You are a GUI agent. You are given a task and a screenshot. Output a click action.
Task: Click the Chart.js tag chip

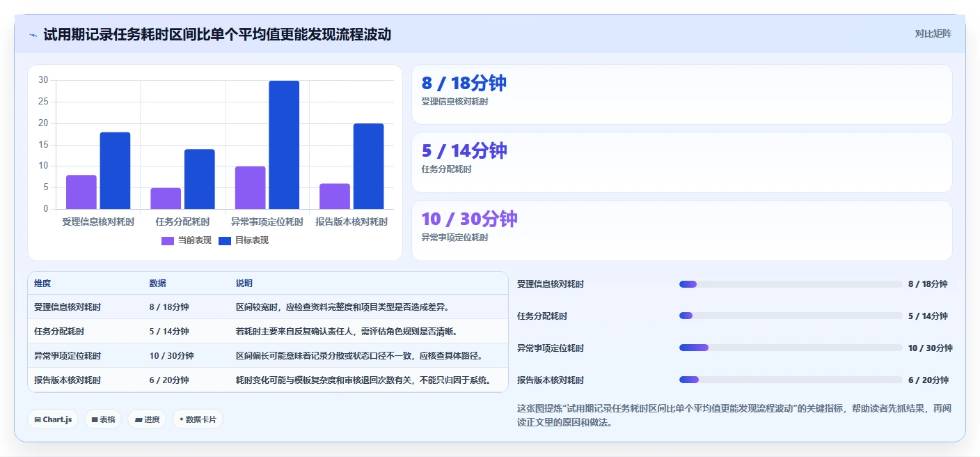point(53,419)
